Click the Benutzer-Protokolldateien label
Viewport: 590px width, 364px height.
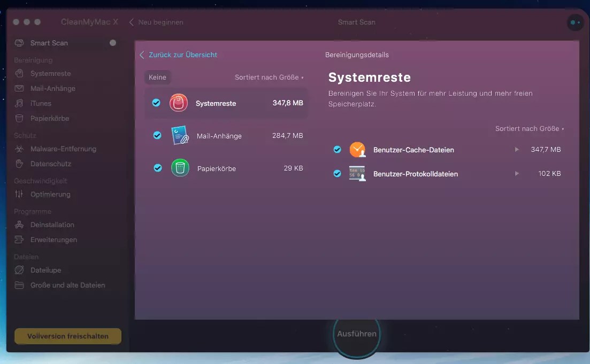pos(416,174)
